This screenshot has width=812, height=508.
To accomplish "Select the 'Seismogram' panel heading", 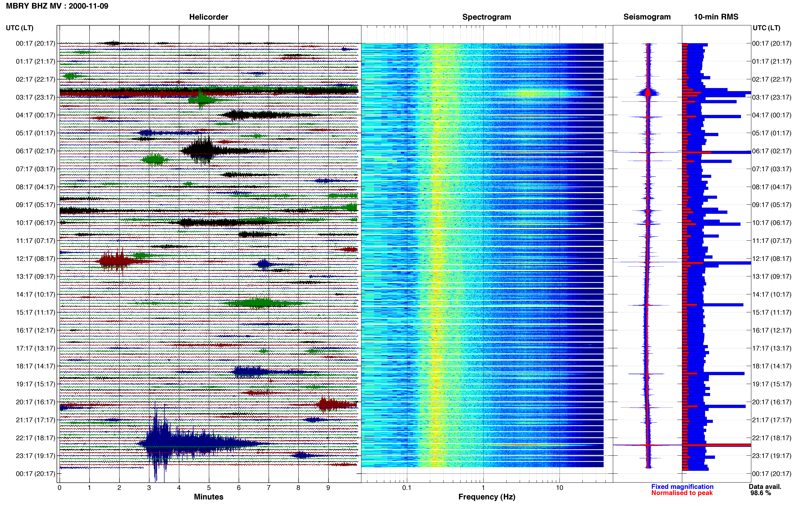I will click(x=647, y=17).
